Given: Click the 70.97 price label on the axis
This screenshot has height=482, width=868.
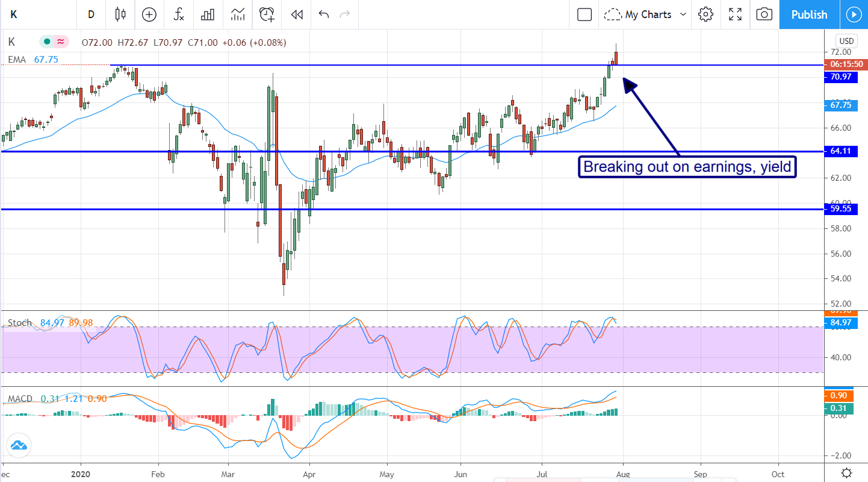Looking at the screenshot, I should click(840, 77).
